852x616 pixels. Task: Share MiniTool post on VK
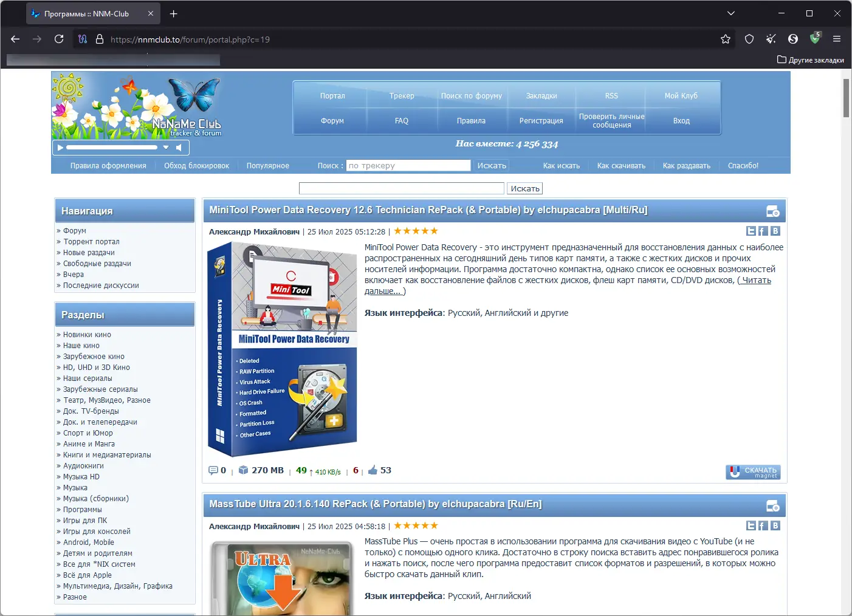[775, 231]
